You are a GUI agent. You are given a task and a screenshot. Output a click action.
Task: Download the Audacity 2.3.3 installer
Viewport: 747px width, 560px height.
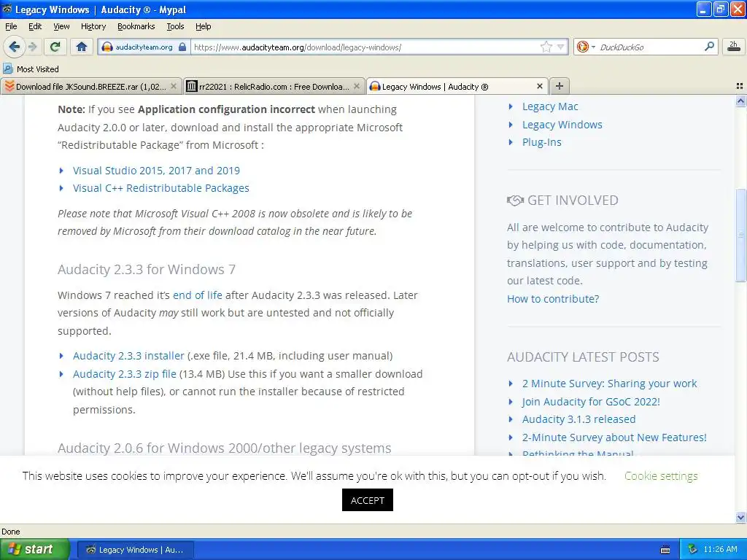[x=128, y=356]
